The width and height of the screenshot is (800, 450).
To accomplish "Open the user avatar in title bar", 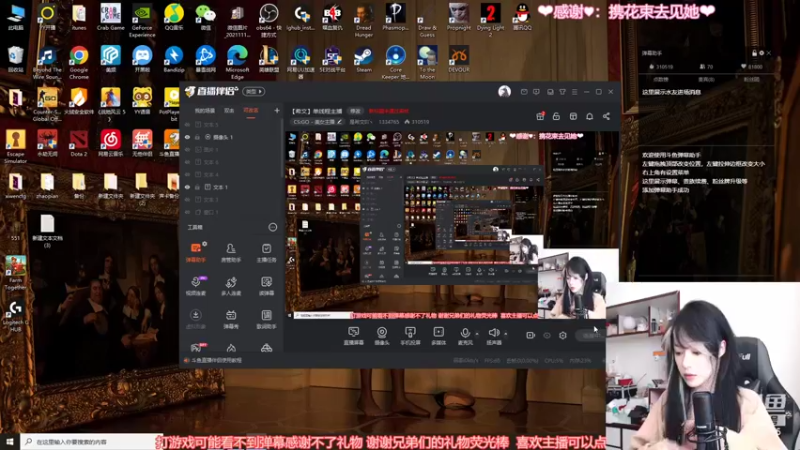I will (x=504, y=91).
